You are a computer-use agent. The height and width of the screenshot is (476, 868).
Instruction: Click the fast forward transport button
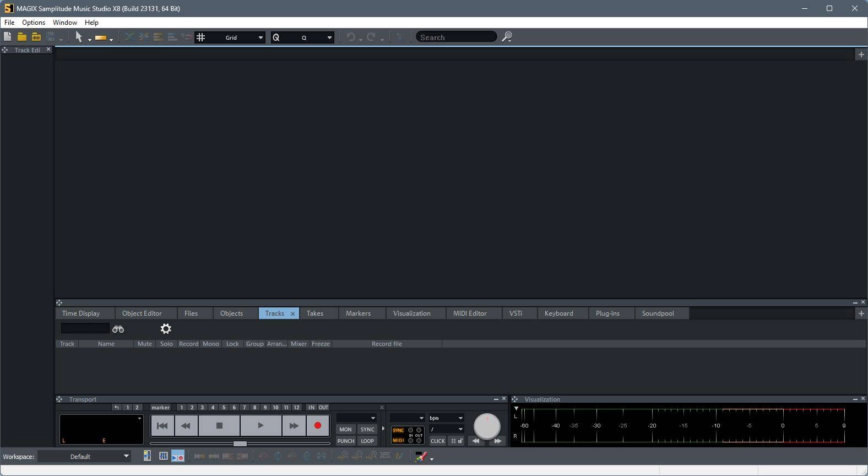point(294,426)
